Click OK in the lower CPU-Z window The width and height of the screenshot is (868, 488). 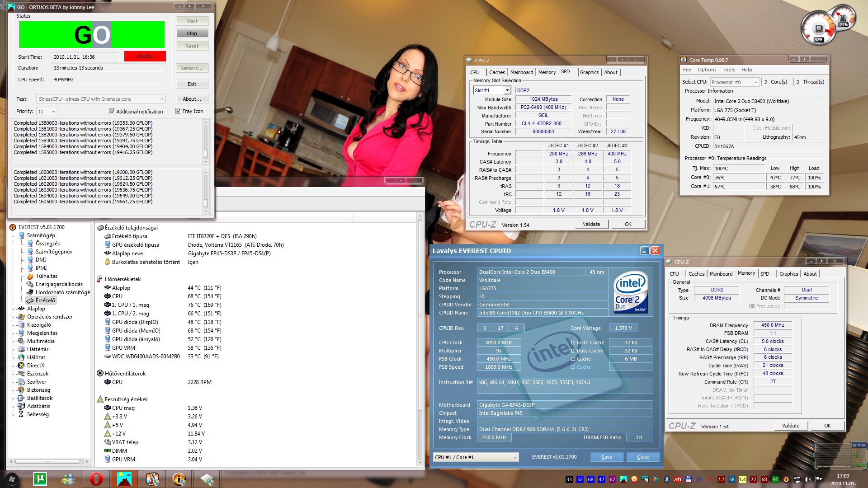[x=827, y=426]
